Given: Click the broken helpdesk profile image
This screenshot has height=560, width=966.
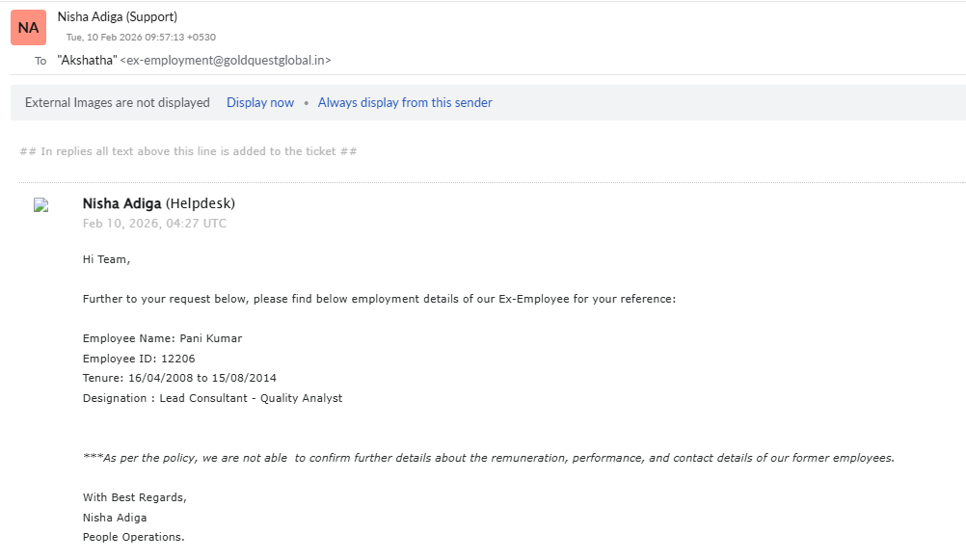Looking at the screenshot, I should coord(40,204).
